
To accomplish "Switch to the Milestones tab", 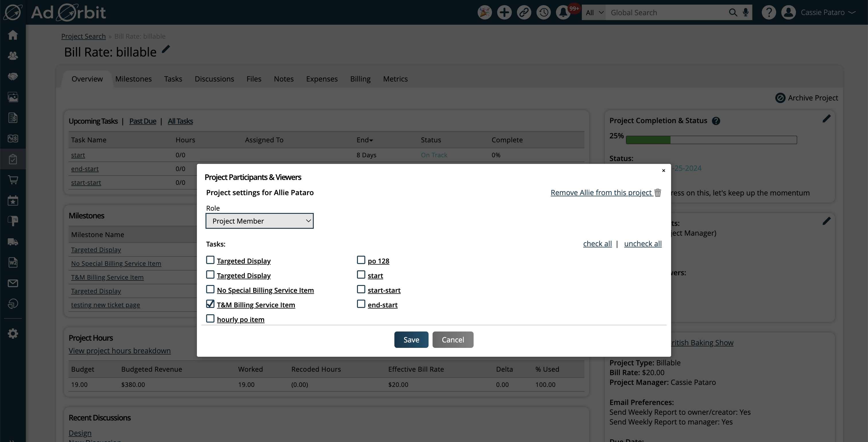I will point(133,79).
